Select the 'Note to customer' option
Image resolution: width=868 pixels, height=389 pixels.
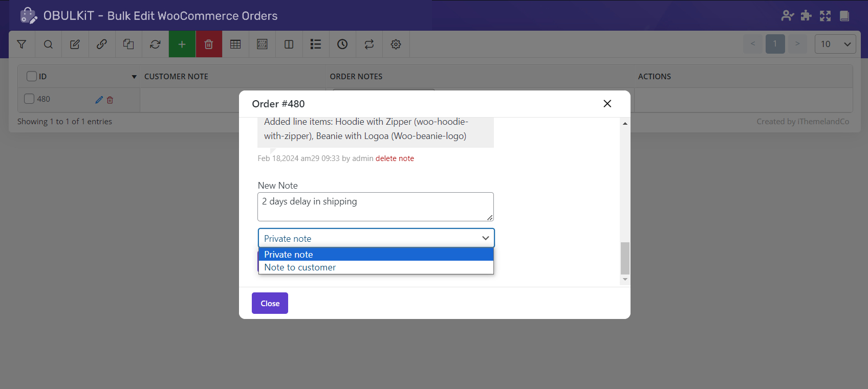tap(300, 267)
